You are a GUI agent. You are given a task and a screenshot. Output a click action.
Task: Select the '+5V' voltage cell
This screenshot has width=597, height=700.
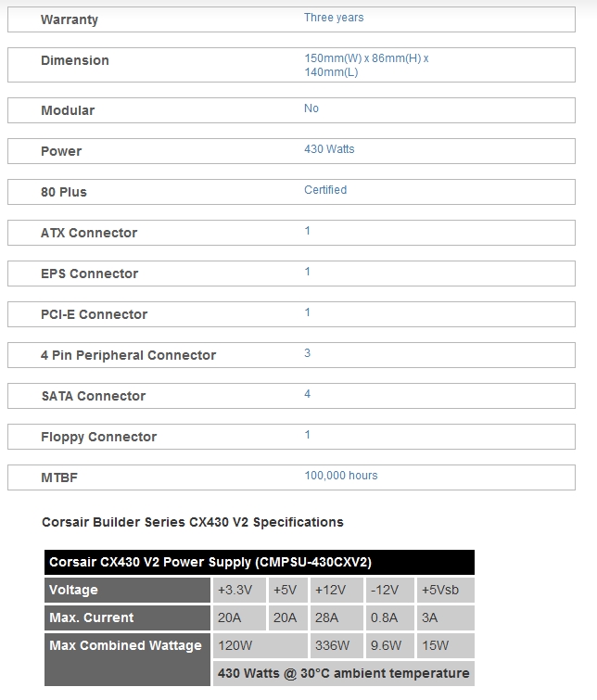(288, 591)
